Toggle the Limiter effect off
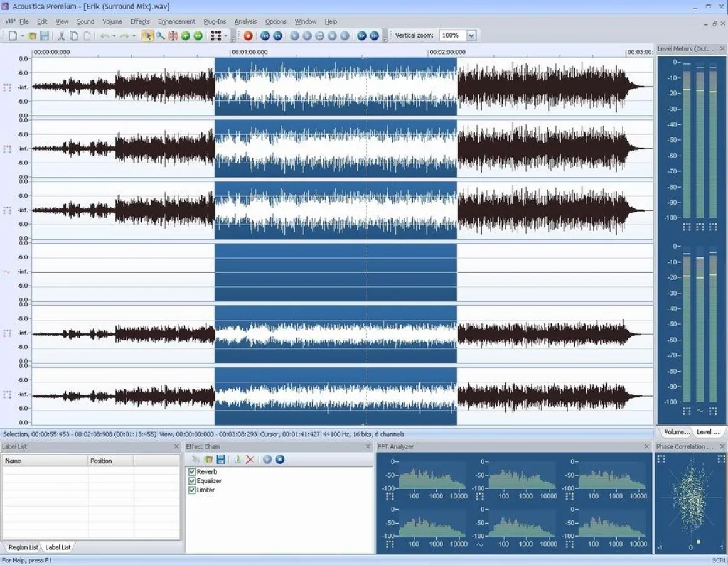The image size is (728, 565). click(x=191, y=489)
